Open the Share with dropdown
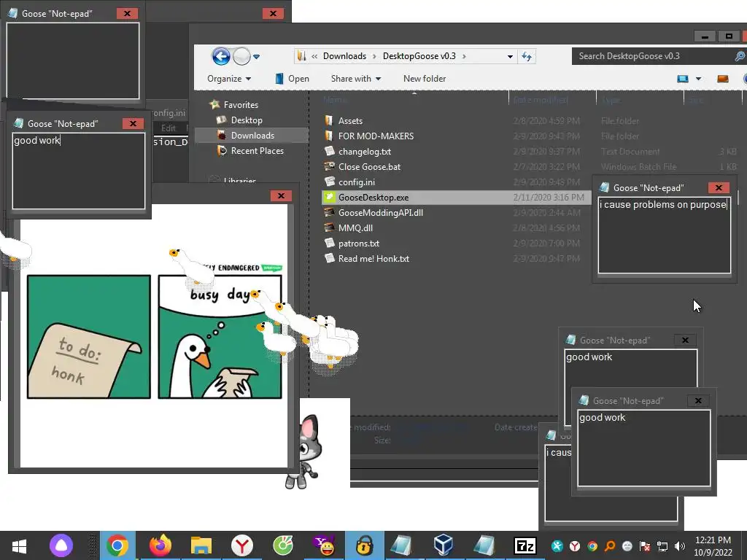 (x=356, y=79)
